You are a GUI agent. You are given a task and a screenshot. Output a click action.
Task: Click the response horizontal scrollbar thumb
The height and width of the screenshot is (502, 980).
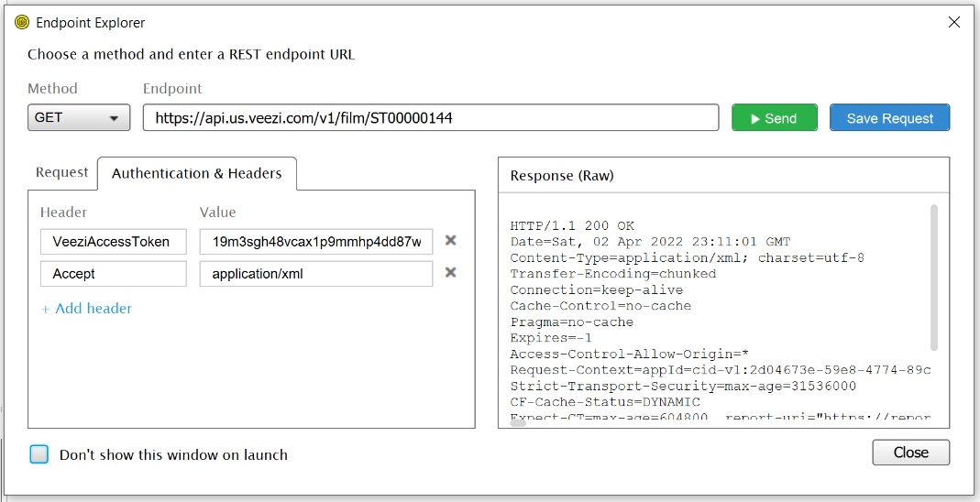tap(518, 422)
